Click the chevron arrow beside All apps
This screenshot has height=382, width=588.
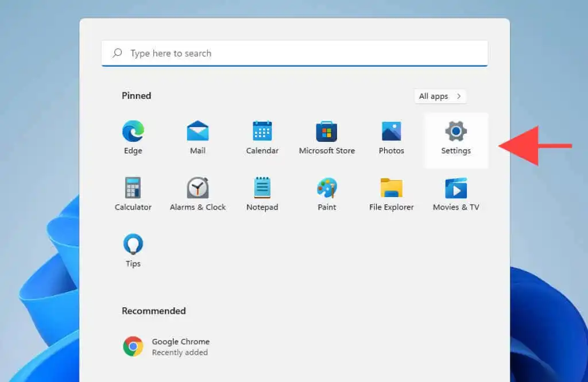[x=459, y=97]
